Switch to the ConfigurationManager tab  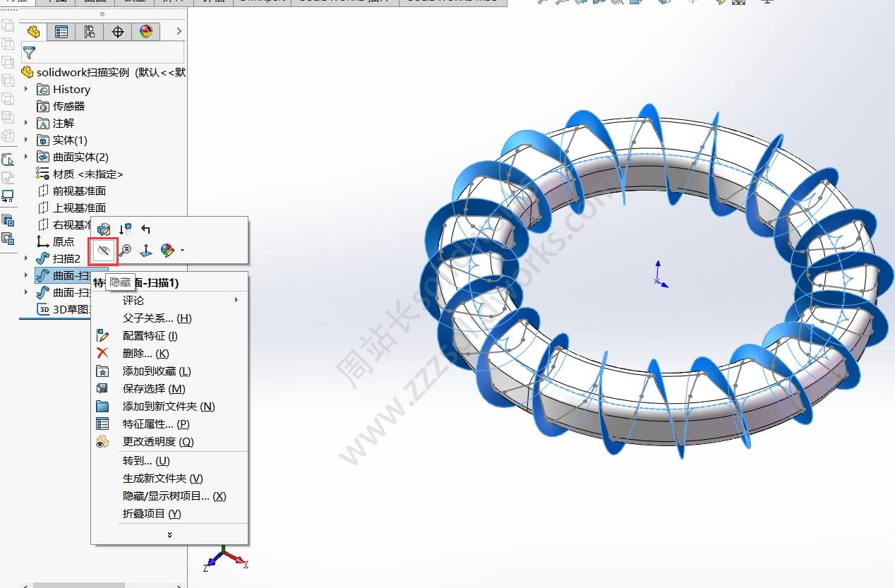coord(90,32)
